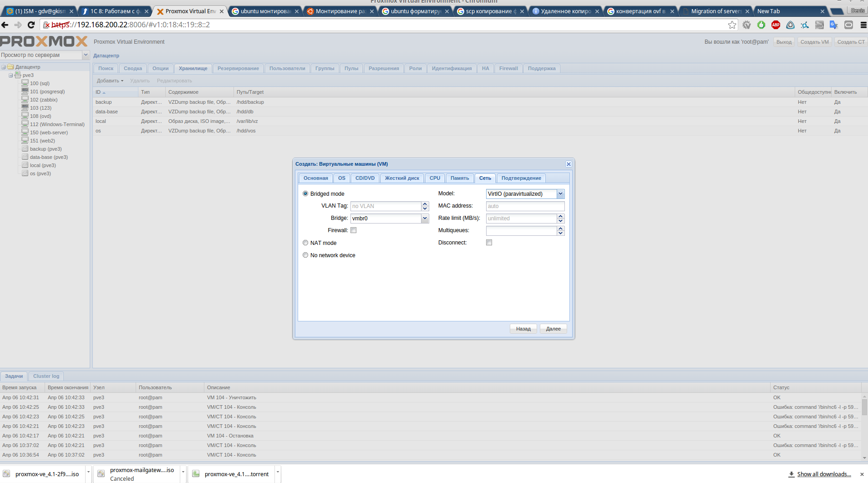Select the backup (pve3) storage icon
Screen dimensions: 868x483
(25, 149)
